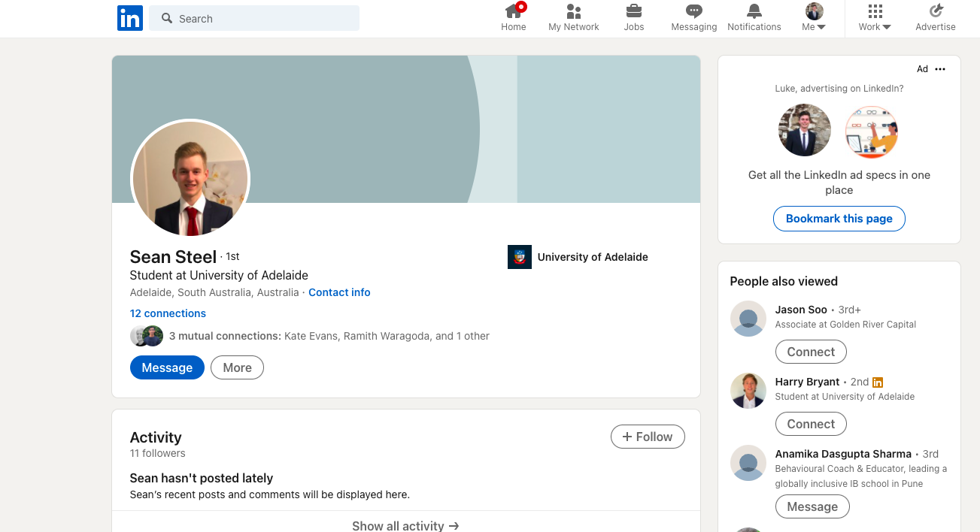Connect with Jason Soo
Screen dimensions: 980x532
click(x=811, y=351)
